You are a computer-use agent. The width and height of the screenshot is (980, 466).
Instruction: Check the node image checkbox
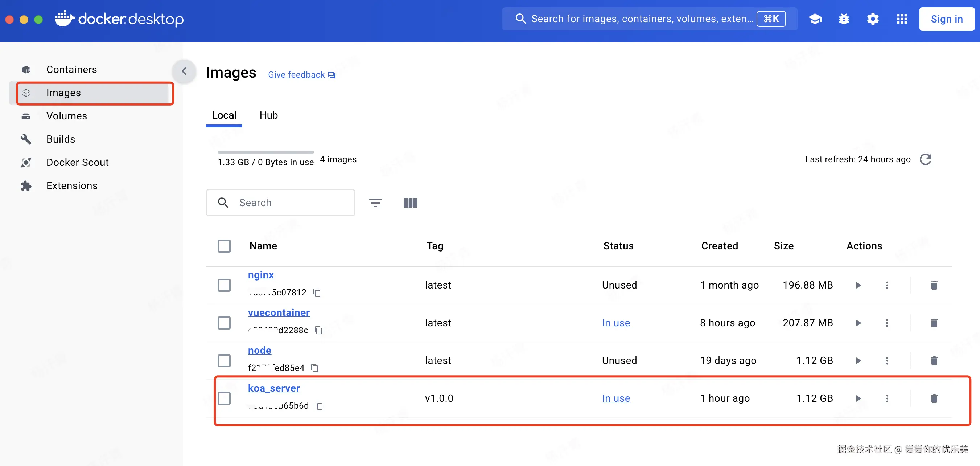[224, 360]
